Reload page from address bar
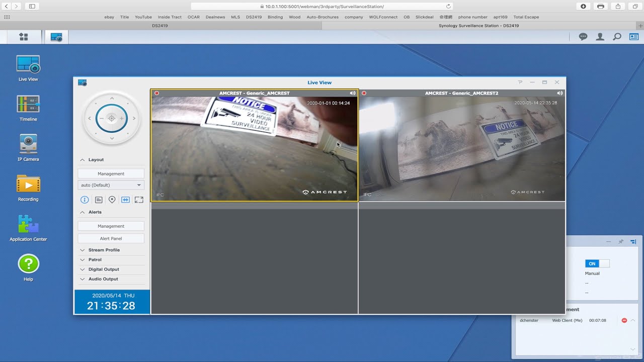 pos(448,6)
